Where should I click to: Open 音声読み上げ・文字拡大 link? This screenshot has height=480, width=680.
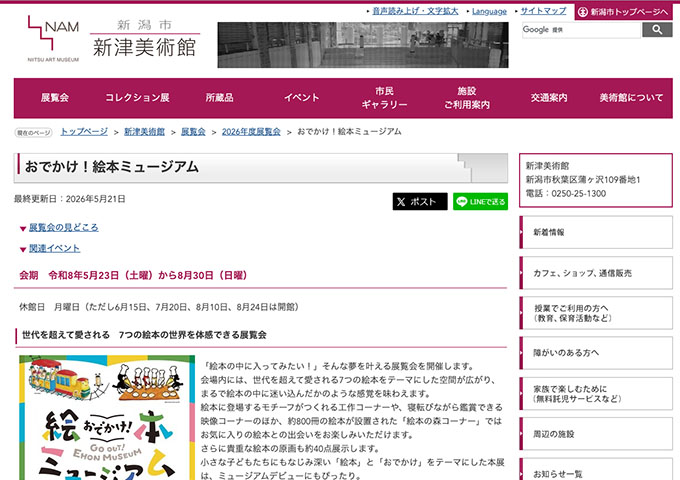415,11
